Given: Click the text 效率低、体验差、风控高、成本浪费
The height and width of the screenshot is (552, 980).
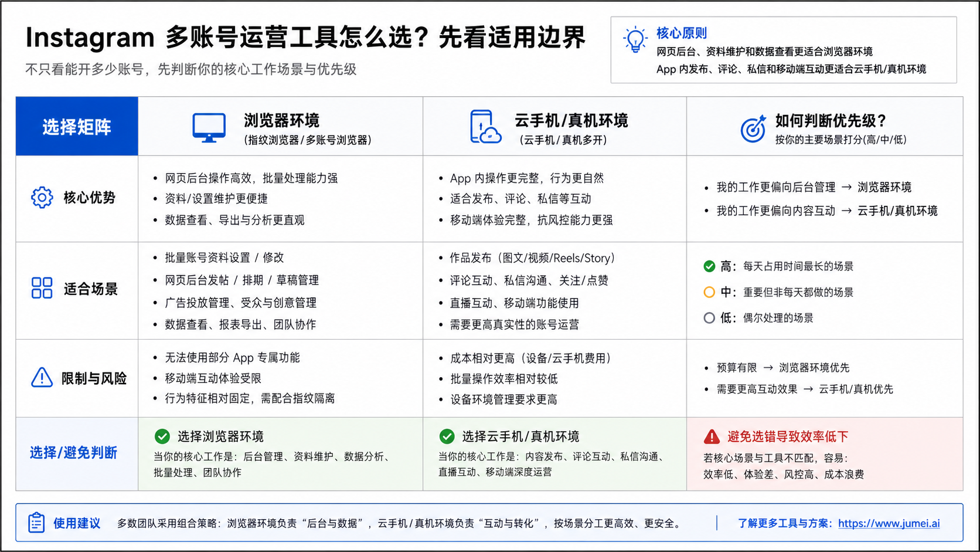Looking at the screenshot, I should tap(784, 475).
